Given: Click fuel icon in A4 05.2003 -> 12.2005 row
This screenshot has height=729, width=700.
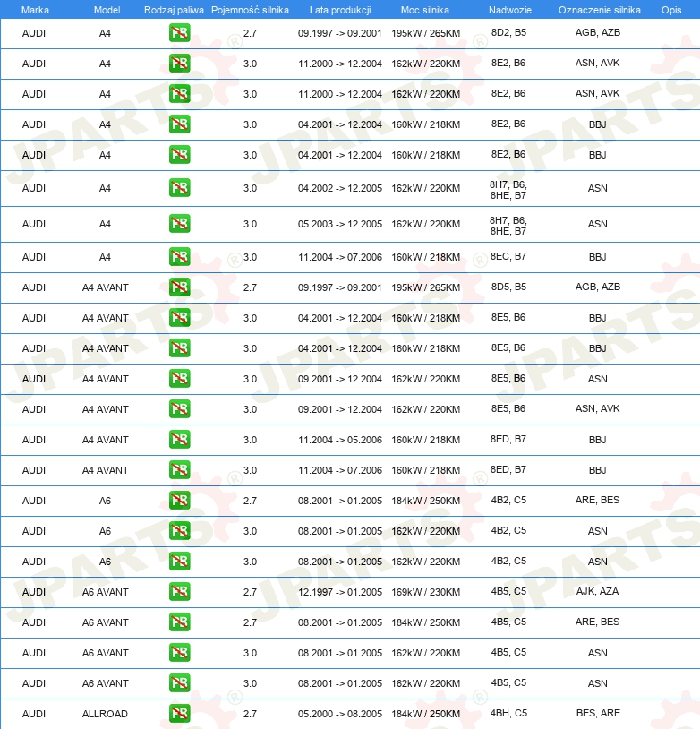Looking at the screenshot, I should coord(179,224).
